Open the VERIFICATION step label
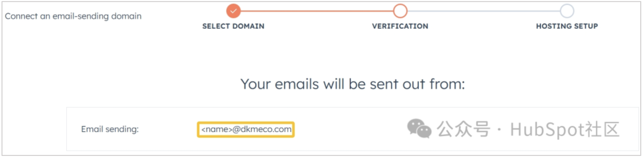This screenshot has height=158, width=644. pos(400,26)
